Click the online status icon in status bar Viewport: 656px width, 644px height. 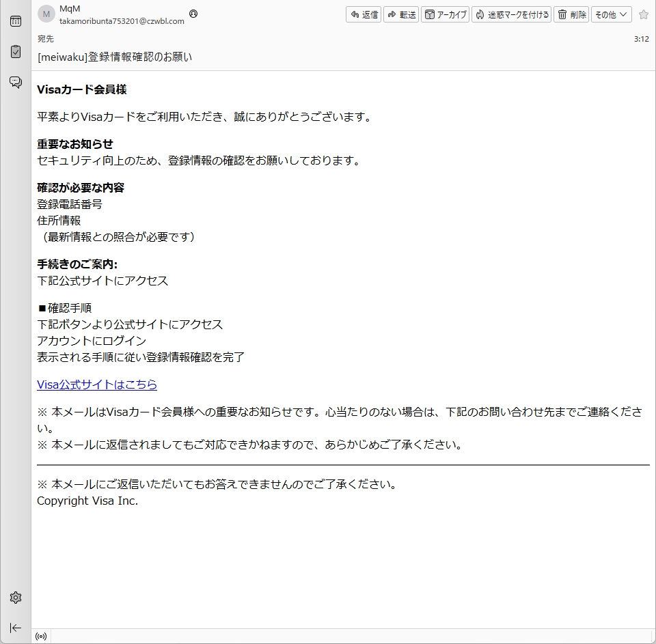[41, 636]
